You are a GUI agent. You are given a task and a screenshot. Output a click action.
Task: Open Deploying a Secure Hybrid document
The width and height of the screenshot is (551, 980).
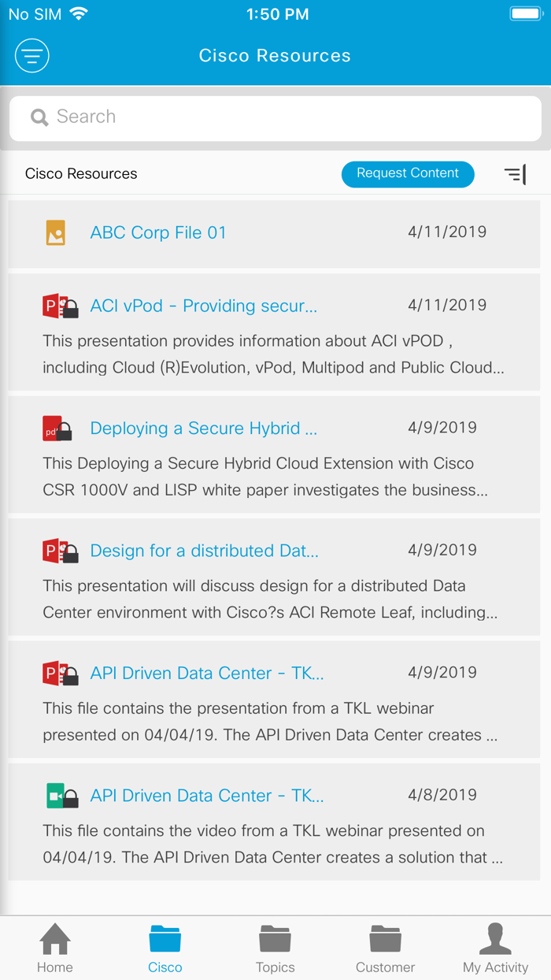[x=203, y=429]
